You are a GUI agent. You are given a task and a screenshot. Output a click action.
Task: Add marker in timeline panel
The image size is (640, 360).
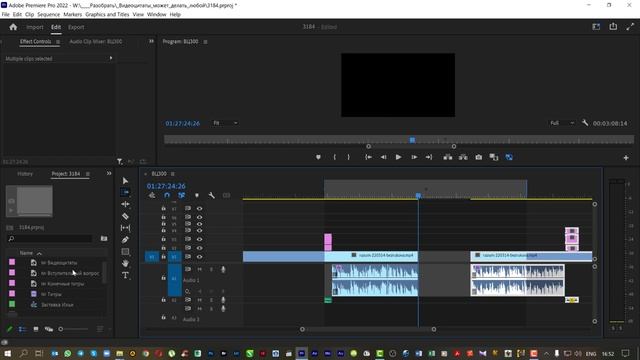coord(197,196)
